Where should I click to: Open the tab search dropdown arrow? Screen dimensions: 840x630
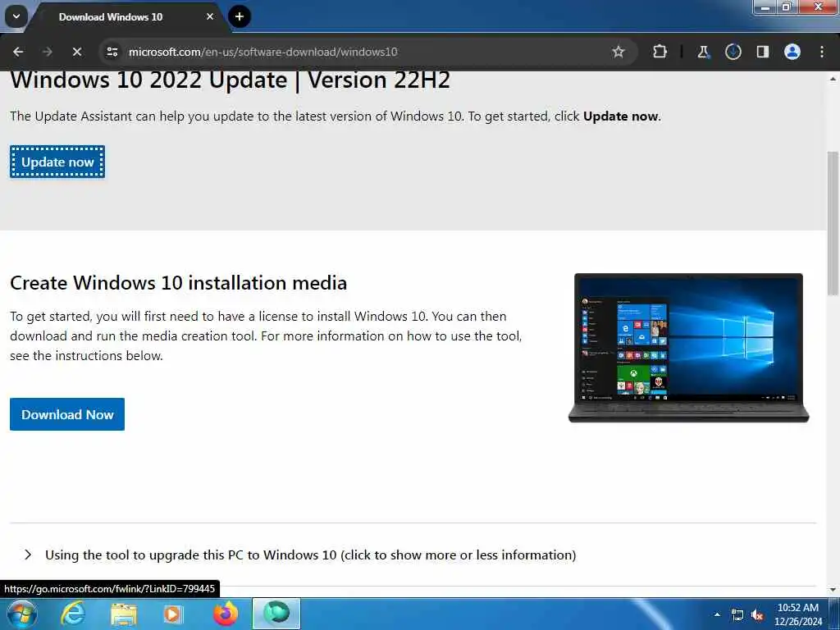pyautogui.click(x=16, y=16)
